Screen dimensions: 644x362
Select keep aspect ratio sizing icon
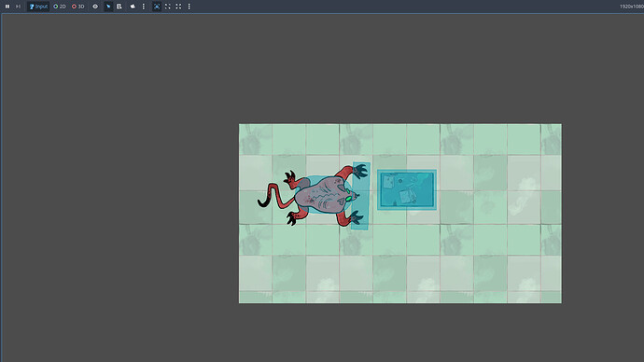click(x=168, y=7)
